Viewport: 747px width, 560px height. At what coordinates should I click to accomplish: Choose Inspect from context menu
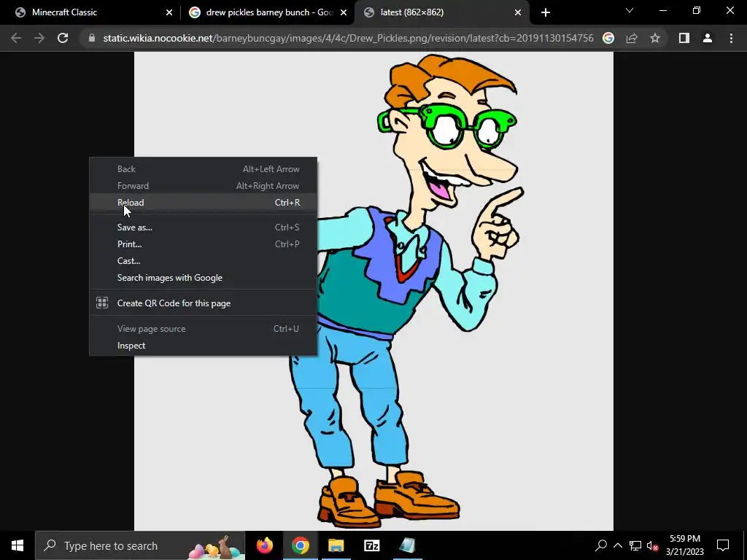click(204, 345)
